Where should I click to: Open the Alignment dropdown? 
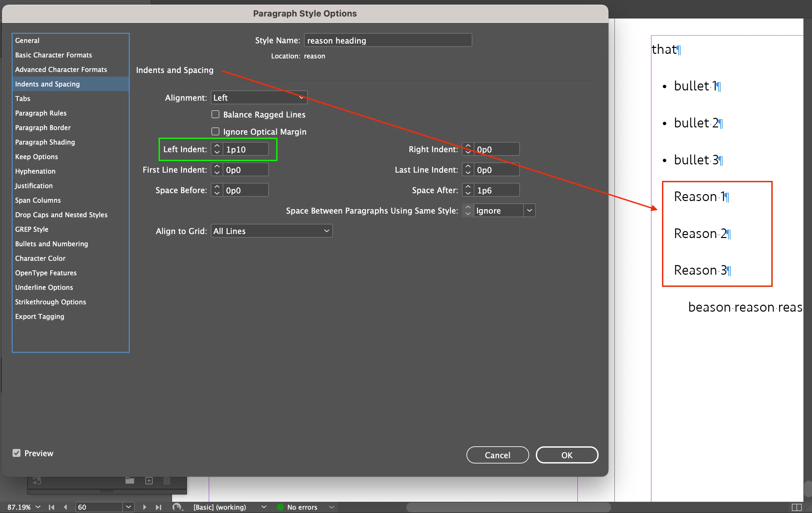point(259,98)
